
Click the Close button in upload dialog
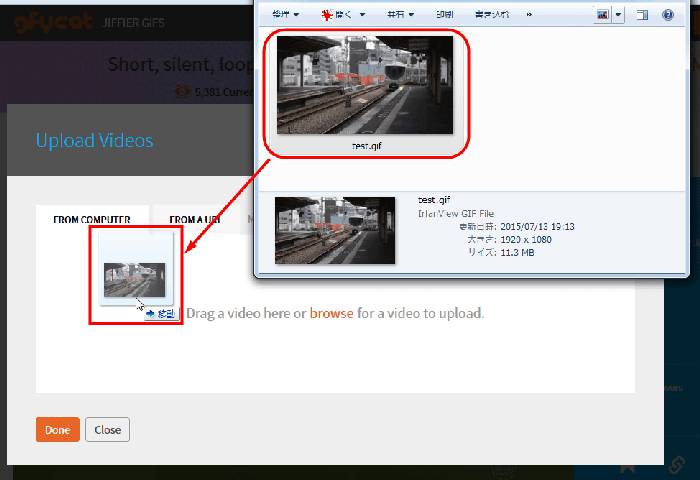click(108, 430)
